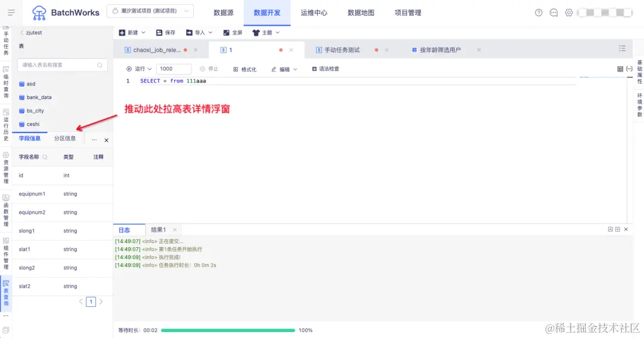The width and height of the screenshot is (644, 338).
Task: Click the BatchWorks cloud logo
Action: [39, 13]
